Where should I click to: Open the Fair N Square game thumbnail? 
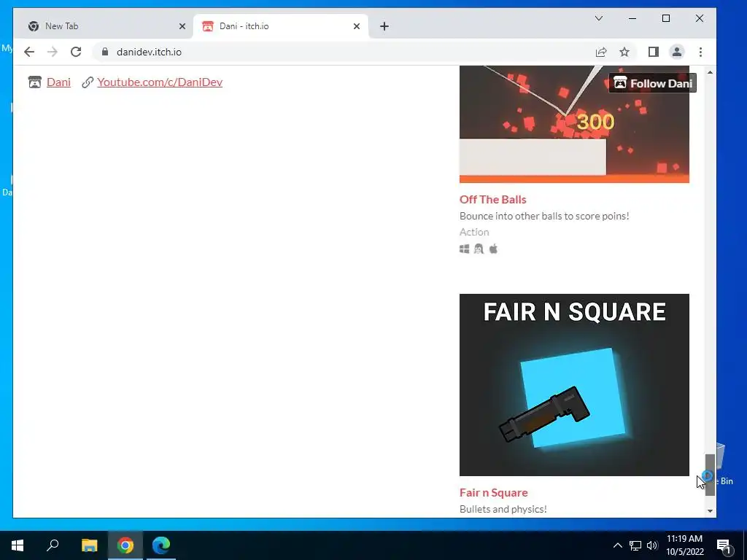coord(574,385)
